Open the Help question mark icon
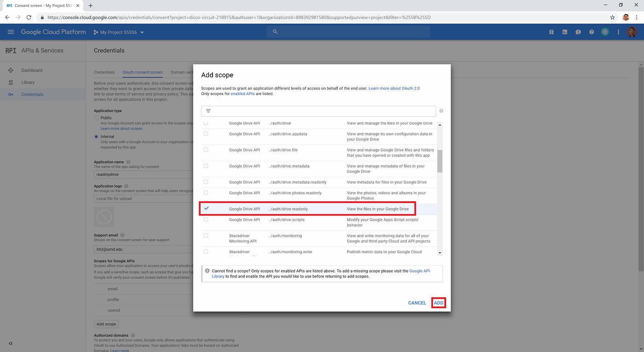Viewport: 644px width, 352px height. [592, 32]
